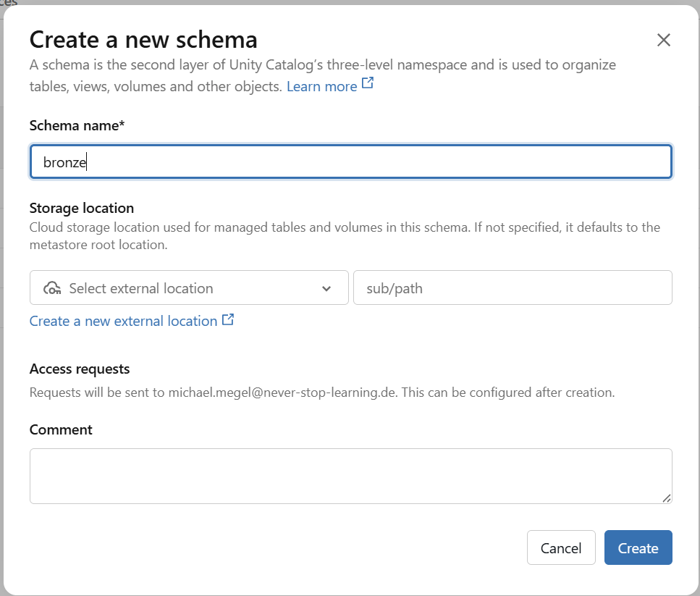Click the dropdown chevron for external location
Viewport: 700px width, 596px height.
(326, 288)
